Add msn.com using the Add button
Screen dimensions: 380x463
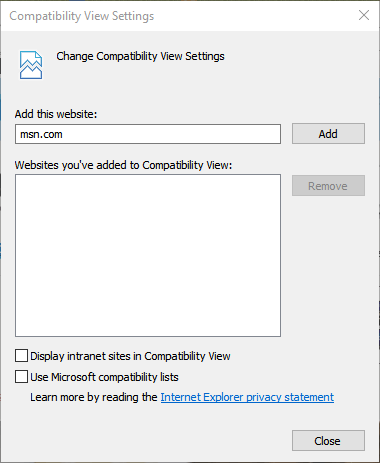click(328, 134)
